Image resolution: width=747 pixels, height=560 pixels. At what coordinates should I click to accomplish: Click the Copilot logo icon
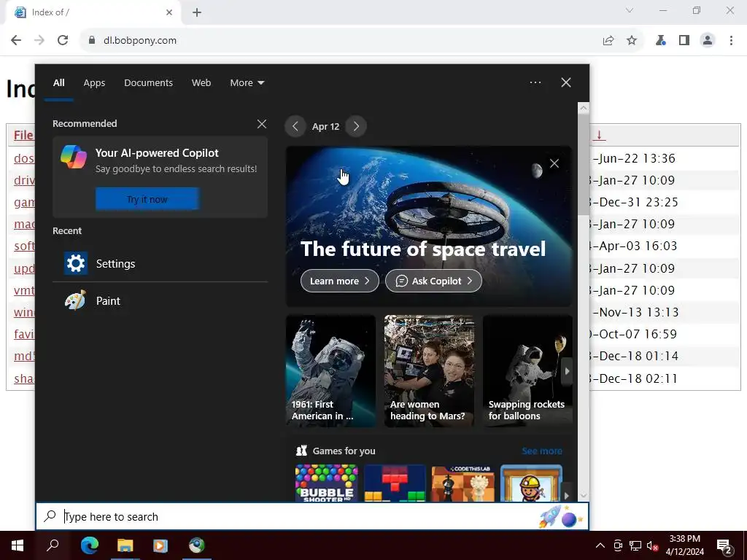pyautogui.click(x=74, y=157)
